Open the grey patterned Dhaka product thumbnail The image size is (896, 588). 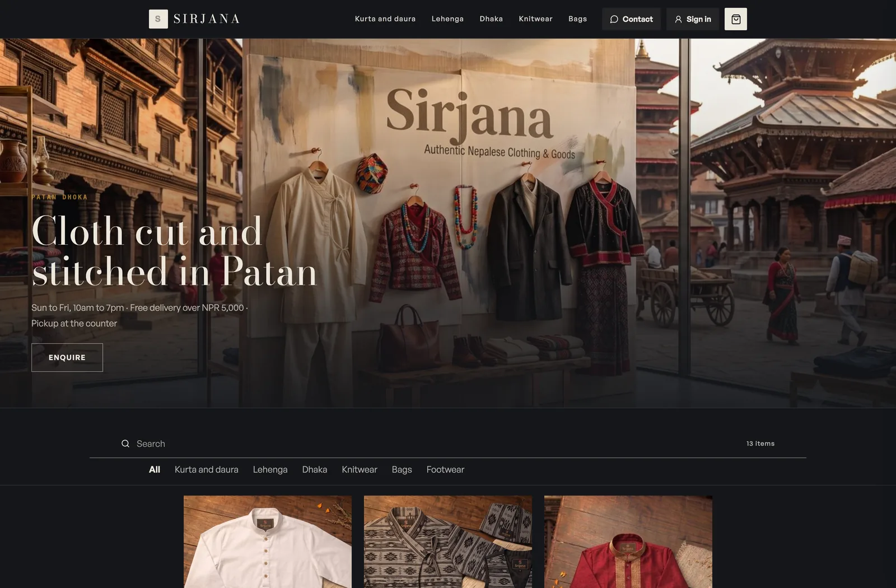tap(448, 542)
